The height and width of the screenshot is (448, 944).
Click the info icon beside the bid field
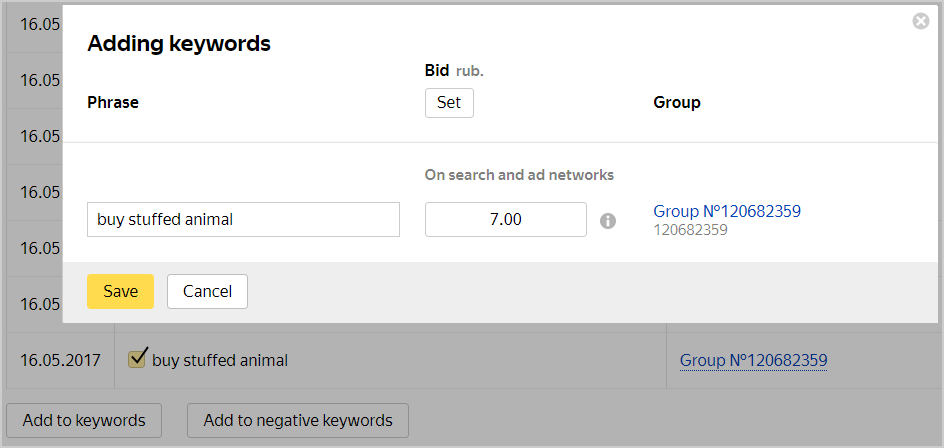607,220
